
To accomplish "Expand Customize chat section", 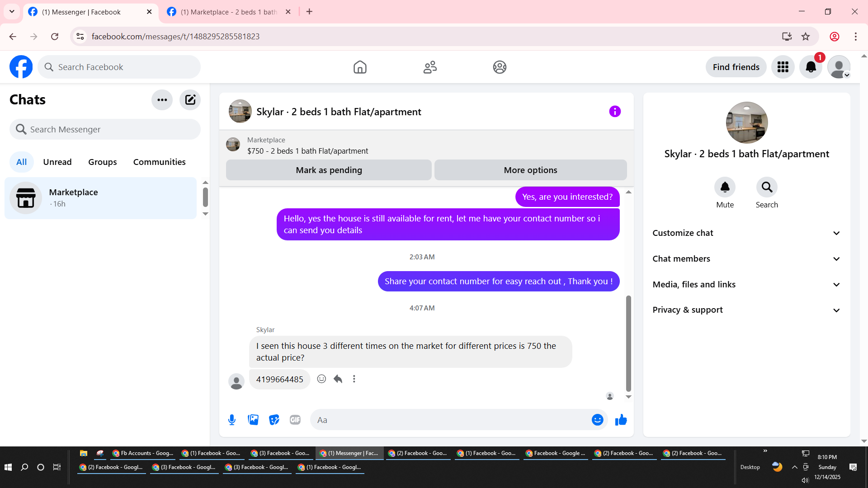I will click(x=746, y=233).
